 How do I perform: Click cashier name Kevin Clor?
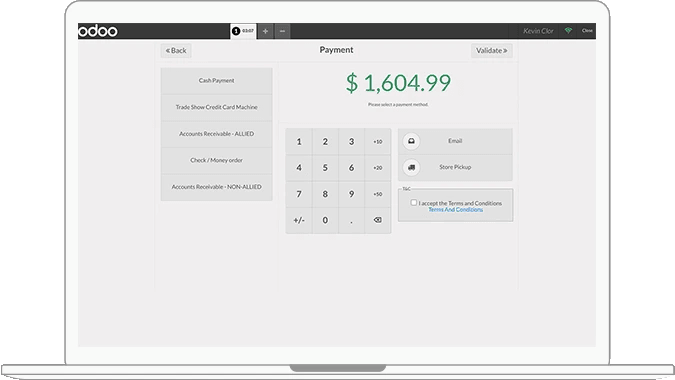(x=538, y=31)
